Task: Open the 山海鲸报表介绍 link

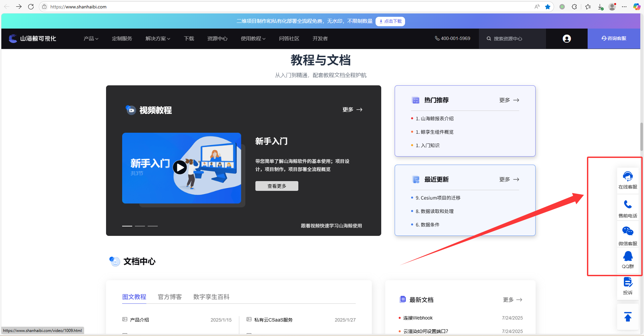Action: click(x=437, y=119)
